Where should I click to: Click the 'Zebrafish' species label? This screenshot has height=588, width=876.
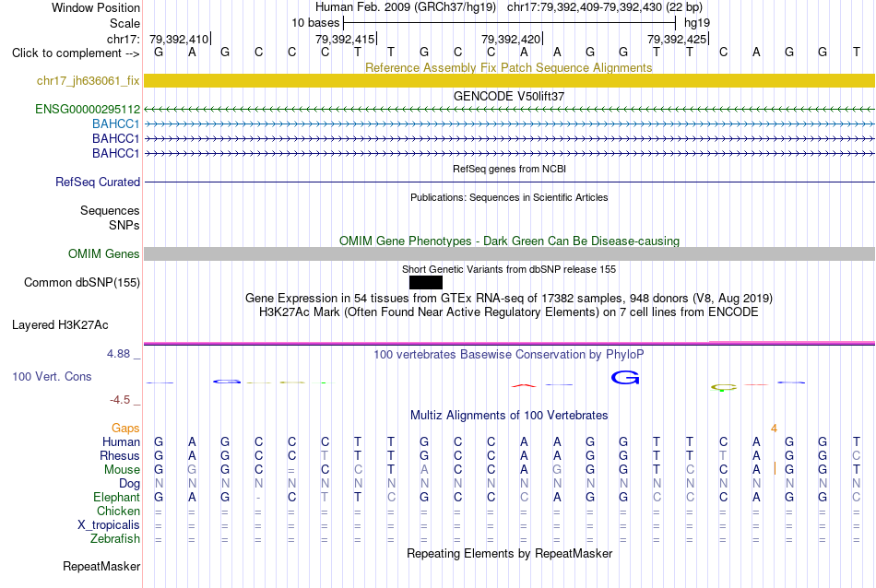115,539
